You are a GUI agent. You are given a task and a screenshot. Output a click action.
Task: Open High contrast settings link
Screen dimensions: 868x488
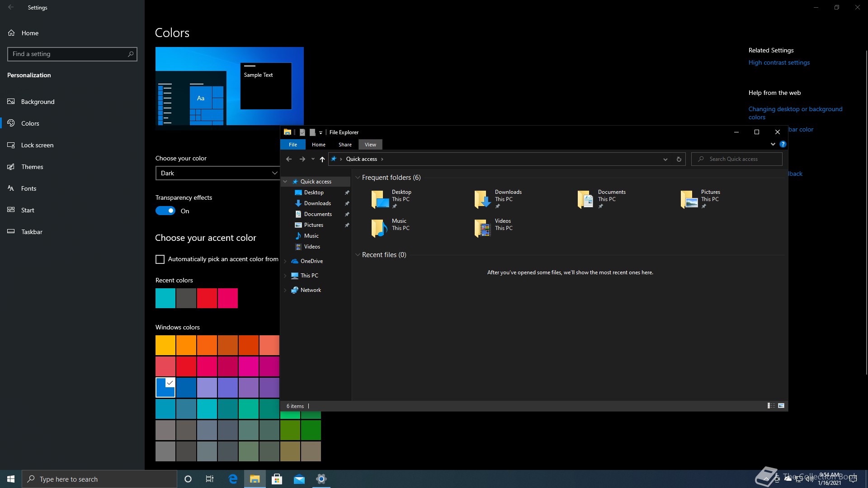click(x=779, y=62)
